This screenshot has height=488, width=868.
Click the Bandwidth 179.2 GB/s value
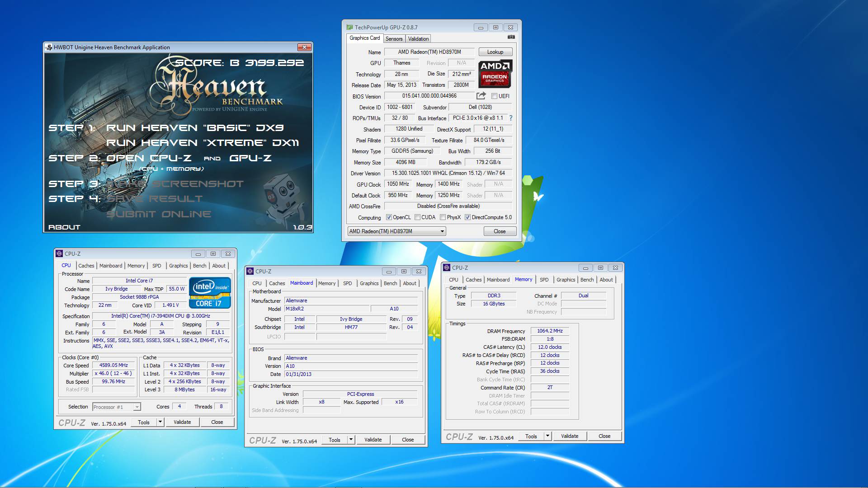pos(488,162)
